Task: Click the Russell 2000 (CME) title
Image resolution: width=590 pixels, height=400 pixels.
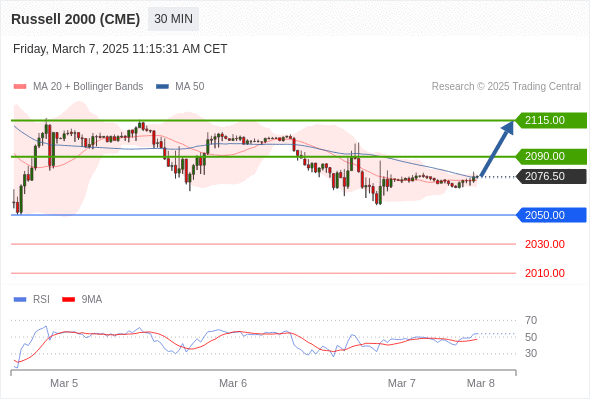Action: click(x=76, y=19)
